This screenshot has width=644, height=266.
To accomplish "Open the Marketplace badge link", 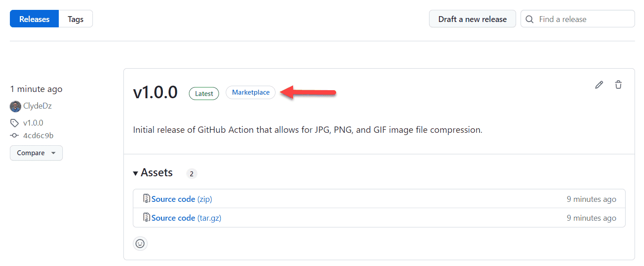I will tap(250, 92).
